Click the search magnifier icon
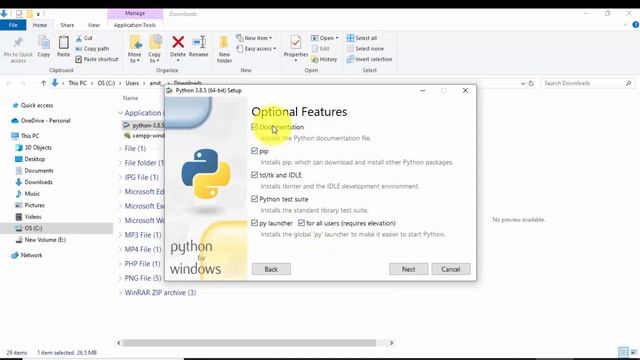Screen dimensions: 640x360 click(629, 83)
